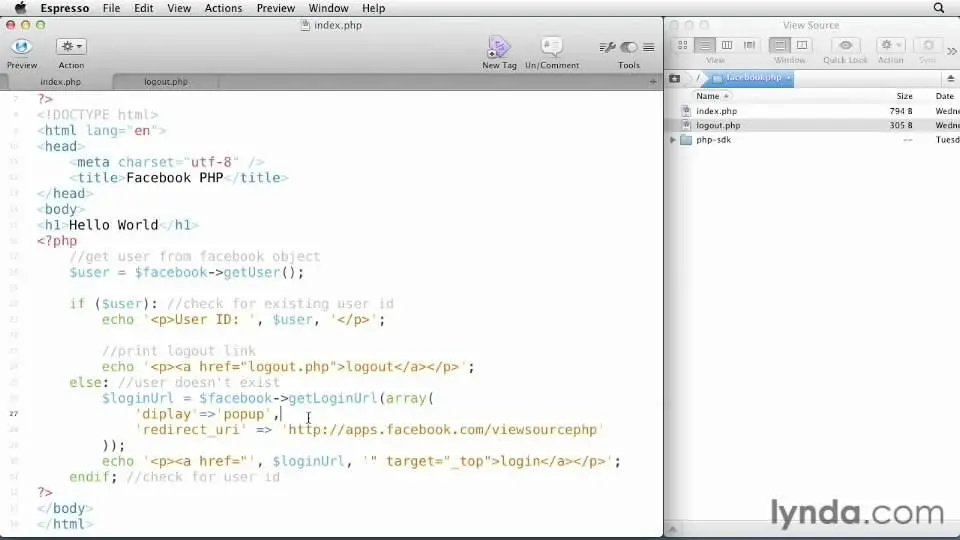Click 'Hello World' heading text in code
The width and height of the screenshot is (960, 540).
pos(113,225)
